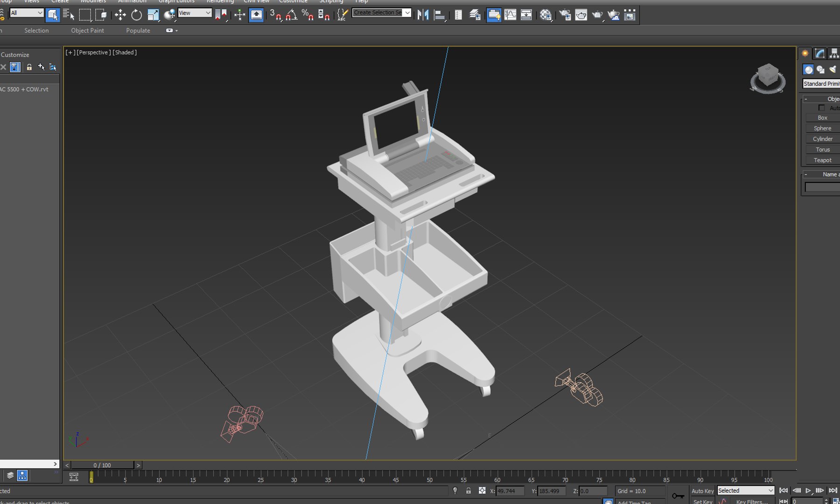Activate the Select Object tool
This screenshot has height=504, width=840.
[52, 15]
